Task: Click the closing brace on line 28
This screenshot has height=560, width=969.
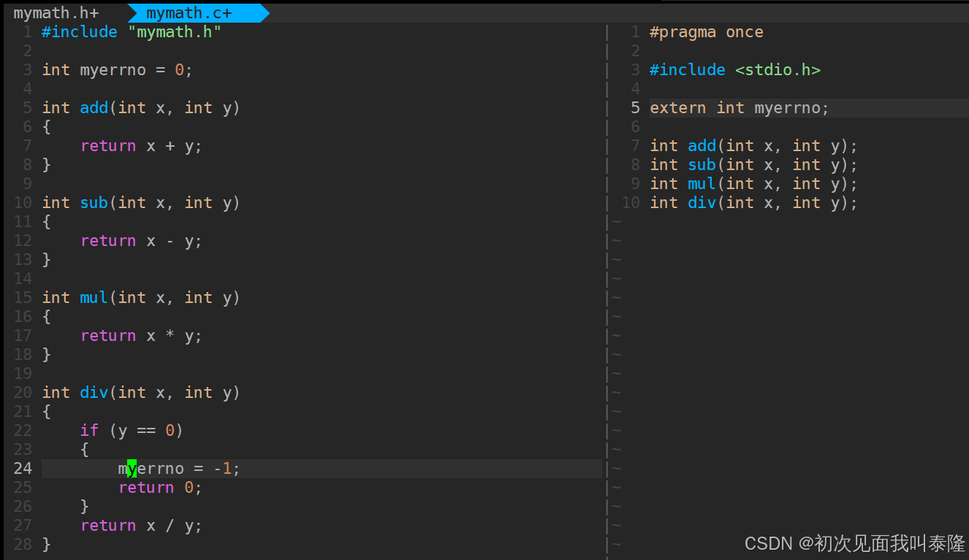Action: (47, 545)
